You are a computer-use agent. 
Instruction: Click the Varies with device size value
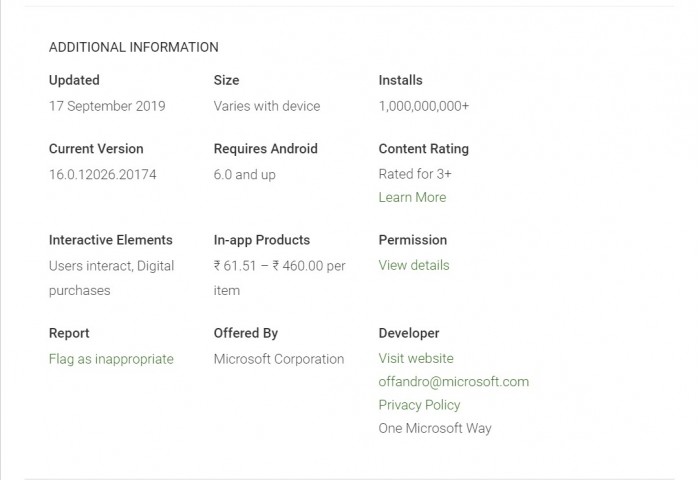coord(267,106)
